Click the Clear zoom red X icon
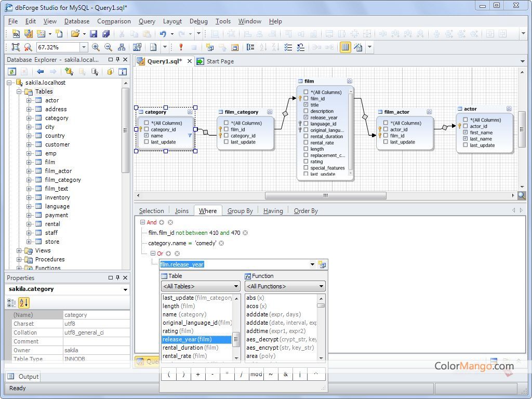The image size is (532, 399). pyautogui.click(x=28, y=47)
